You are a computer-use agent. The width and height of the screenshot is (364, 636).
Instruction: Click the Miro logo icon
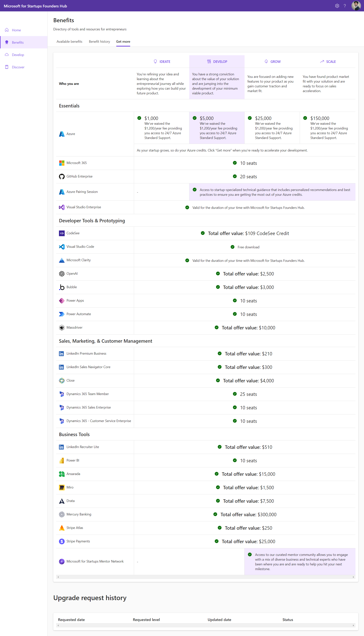coord(62,487)
